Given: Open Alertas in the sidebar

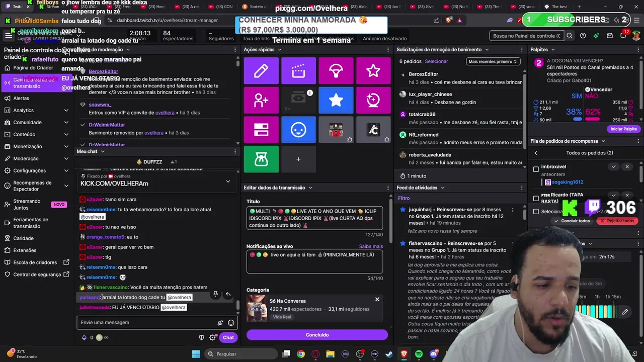Looking at the screenshot, I should pyautogui.click(x=21, y=98).
